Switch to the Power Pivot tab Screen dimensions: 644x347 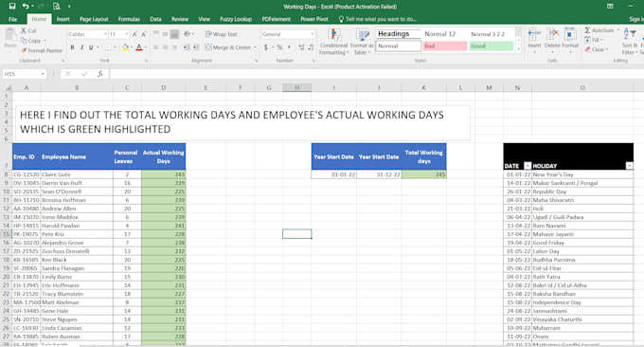[314, 19]
